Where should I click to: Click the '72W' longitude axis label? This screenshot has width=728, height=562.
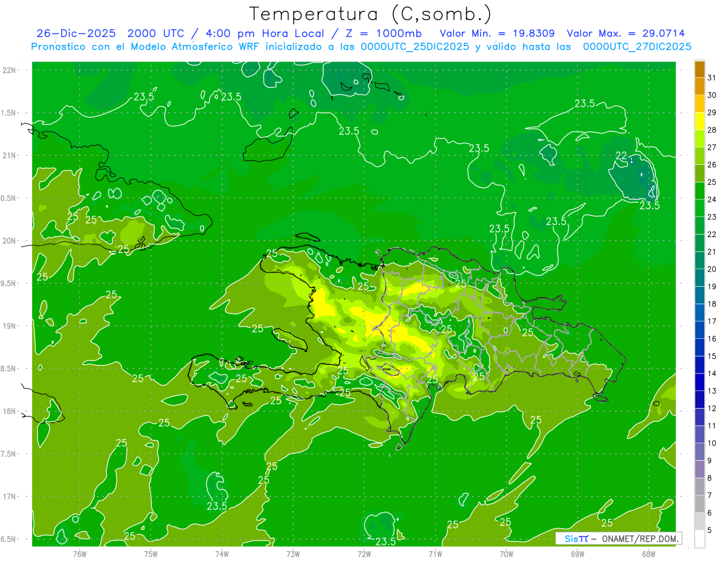point(364,554)
